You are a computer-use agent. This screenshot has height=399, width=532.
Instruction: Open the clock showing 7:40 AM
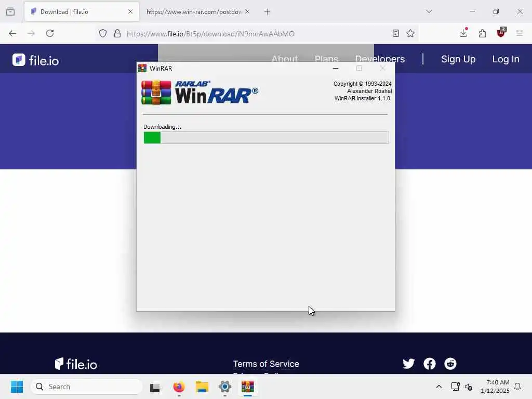[495, 387]
